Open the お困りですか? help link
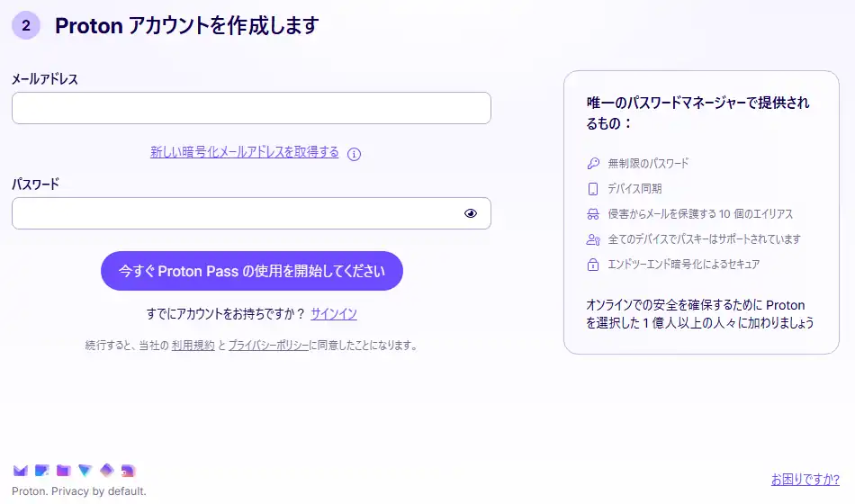 (x=805, y=479)
